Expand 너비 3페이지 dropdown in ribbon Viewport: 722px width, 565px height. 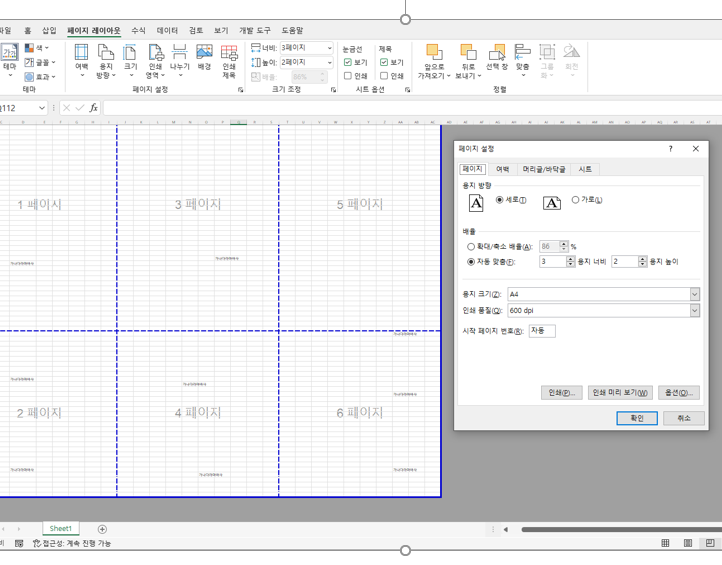(330, 48)
